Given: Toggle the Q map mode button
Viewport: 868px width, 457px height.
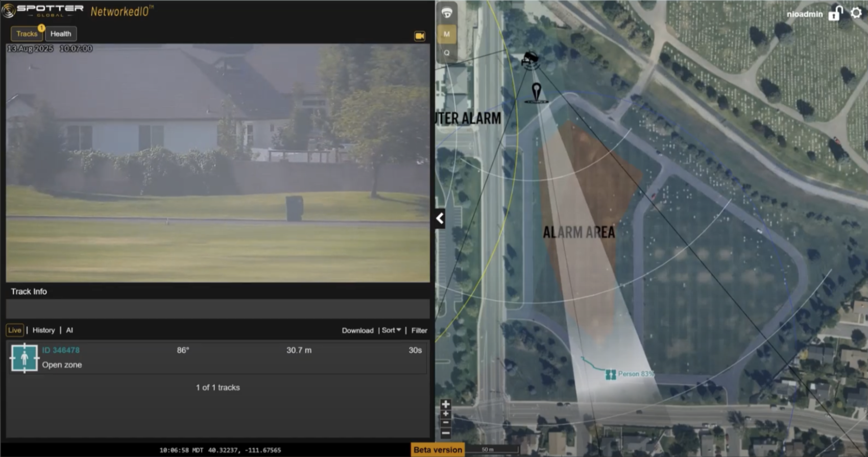Looking at the screenshot, I should click(447, 53).
